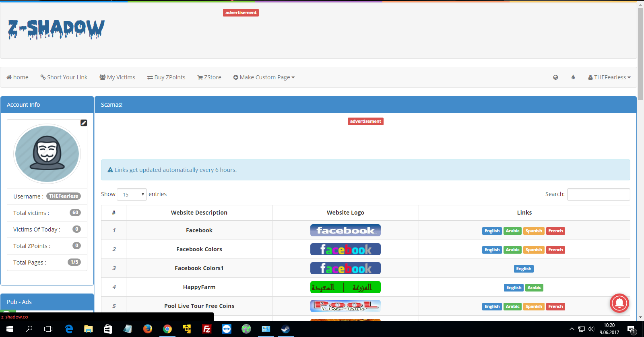Click the Facebook logo in row 1
Image resolution: width=644 pixels, height=337 pixels.
click(x=345, y=230)
